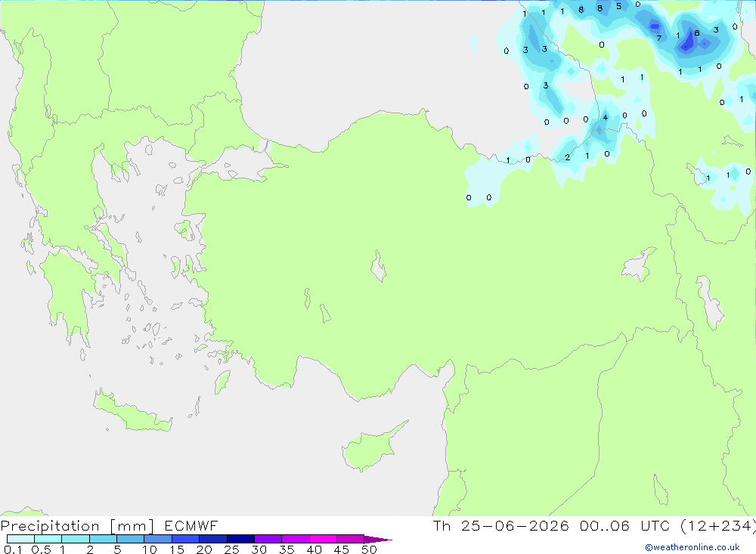
Task: Click the legend label '45'
Action: 342,549
